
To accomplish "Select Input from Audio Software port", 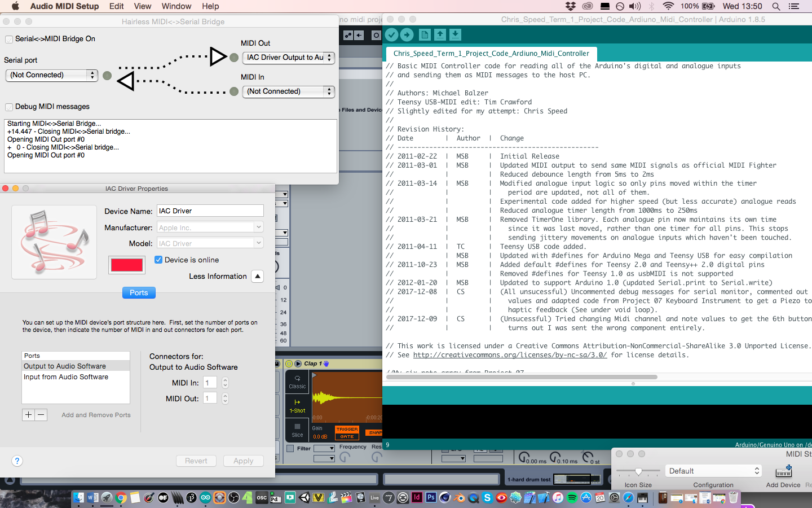I will (x=76, y=377).
